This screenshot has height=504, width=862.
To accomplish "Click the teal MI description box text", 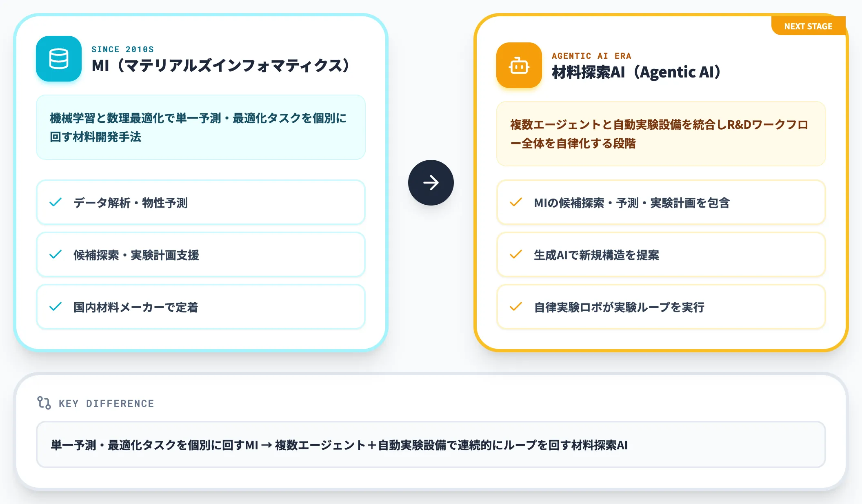I will (x=198, y=127).
